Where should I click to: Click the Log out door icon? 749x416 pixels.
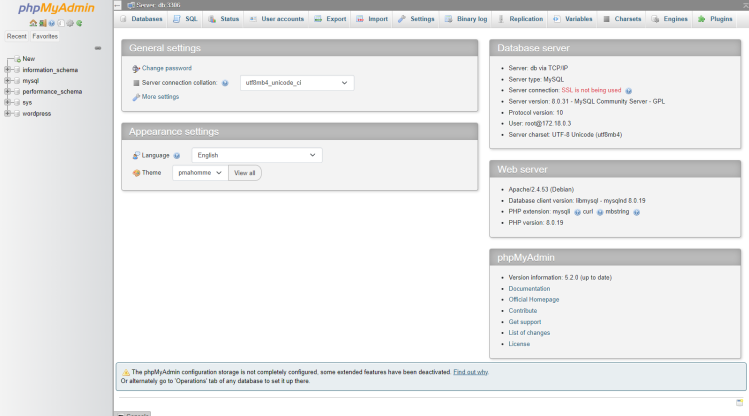coord(43,23)
